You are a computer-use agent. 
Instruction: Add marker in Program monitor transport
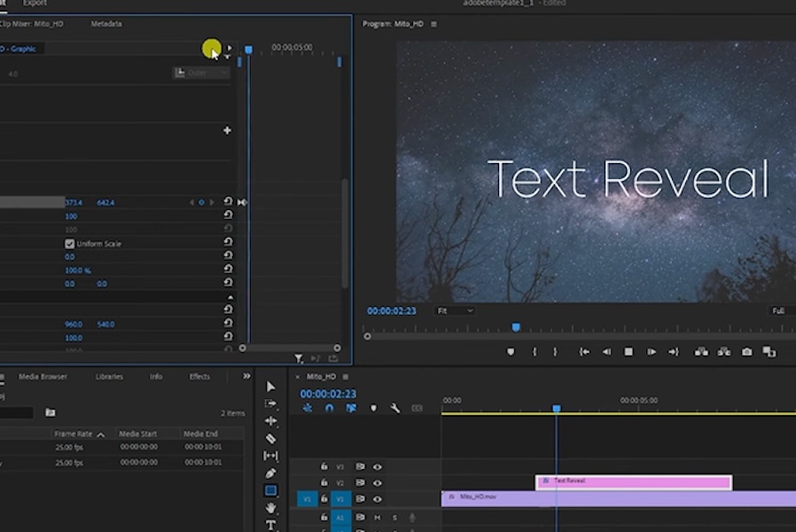point(511,352)
